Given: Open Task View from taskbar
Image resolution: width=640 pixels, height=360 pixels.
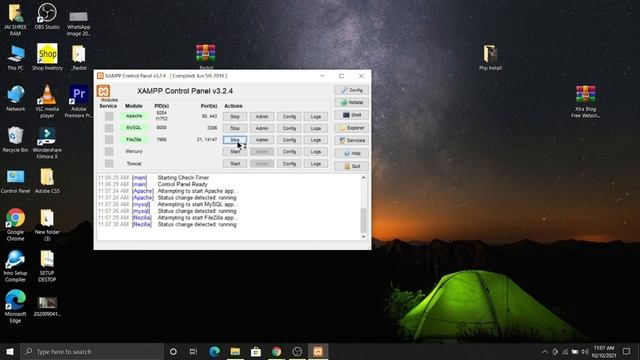Looking at the screenshot, I should pyautogui.click(x=193, y=351).
